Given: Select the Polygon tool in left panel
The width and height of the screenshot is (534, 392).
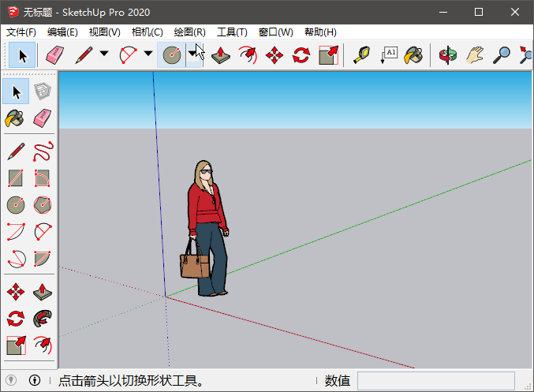Looking at the screenshot, I should pyautogui.click(x=43, y=205).
